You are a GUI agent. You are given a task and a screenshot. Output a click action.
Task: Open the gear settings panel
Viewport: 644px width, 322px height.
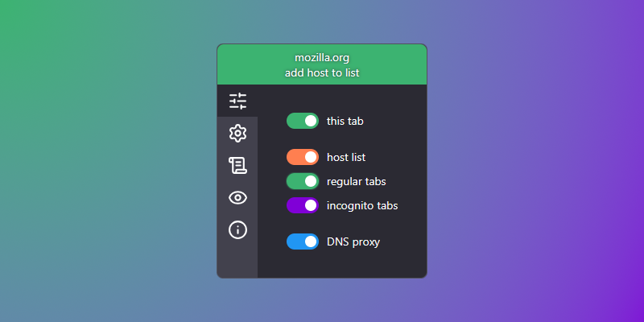[237, 134]
